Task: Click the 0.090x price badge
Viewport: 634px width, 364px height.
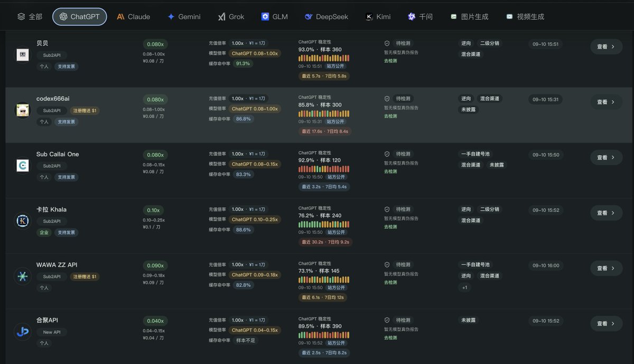Action: pyautogui.click(x=155, y=265)
